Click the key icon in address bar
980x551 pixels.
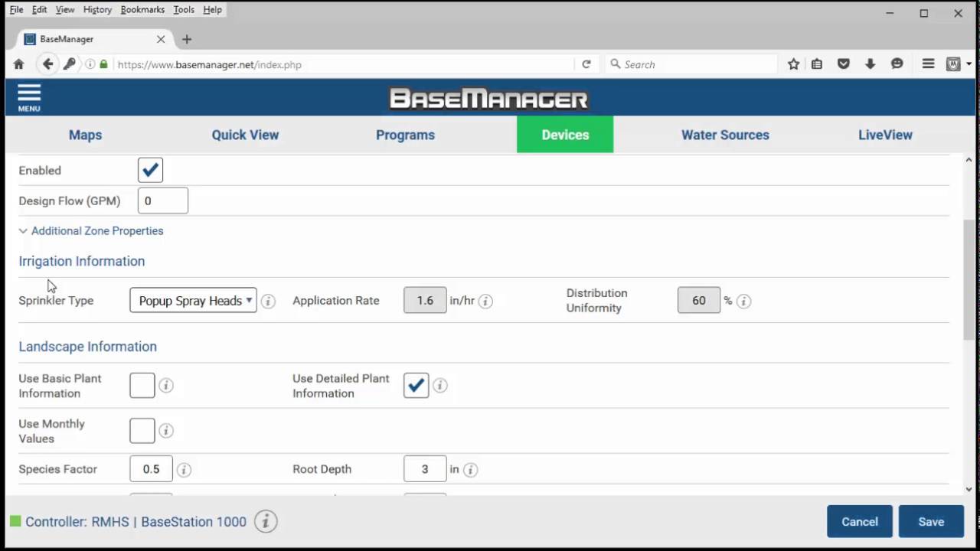(x=69, y=64)
